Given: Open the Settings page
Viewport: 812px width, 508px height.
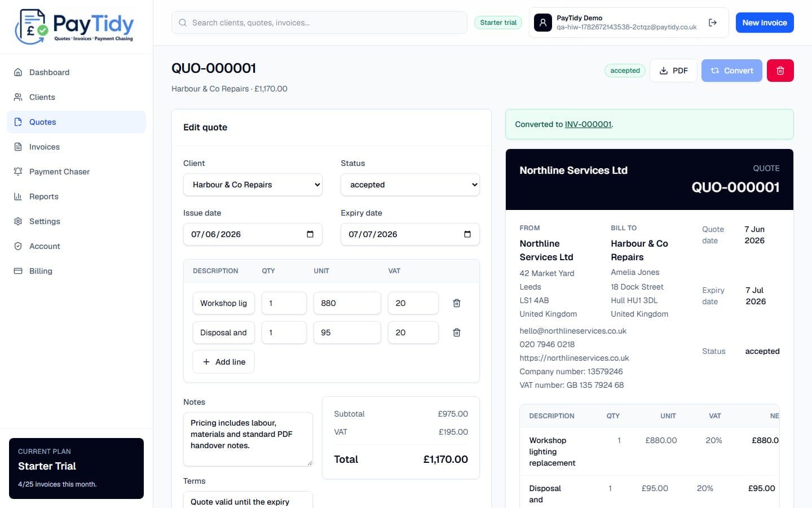Looking at the screenshot, I should click(x=76, y=221).
